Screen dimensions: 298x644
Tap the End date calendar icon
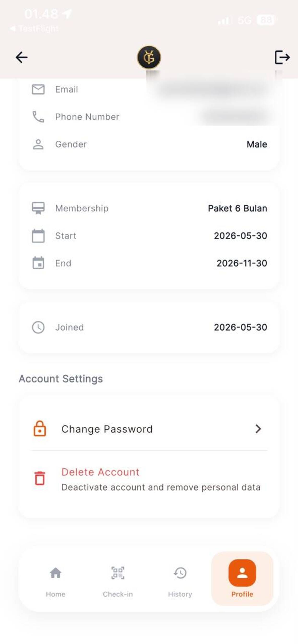(38, 263)
